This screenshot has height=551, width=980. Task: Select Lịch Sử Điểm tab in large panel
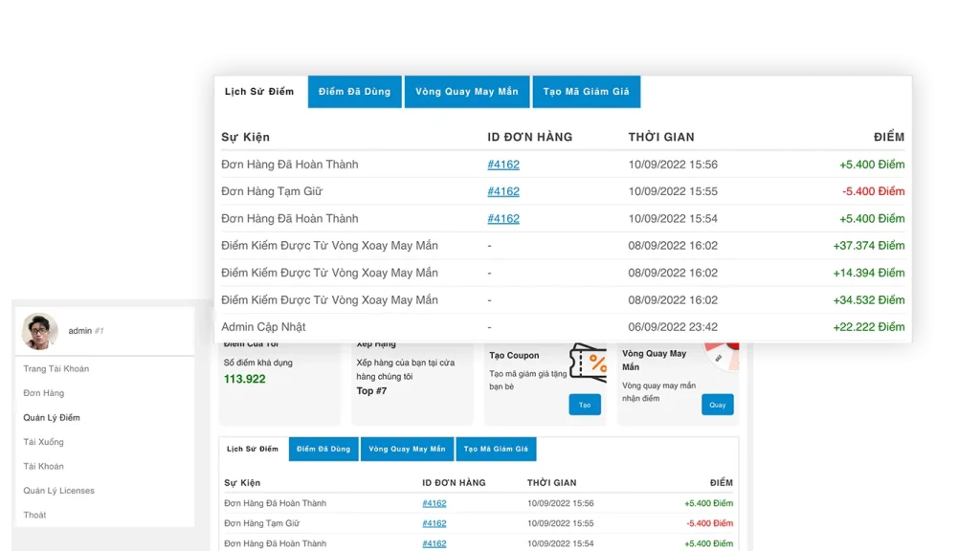coord(259,92)
